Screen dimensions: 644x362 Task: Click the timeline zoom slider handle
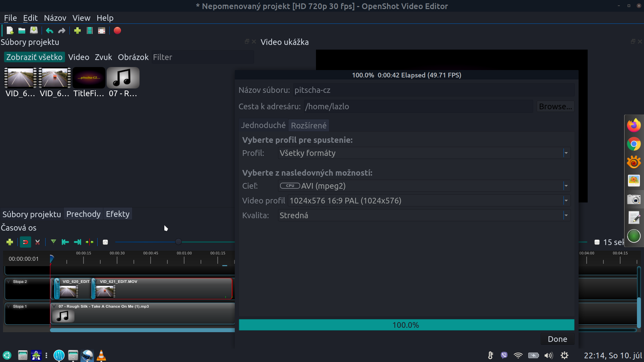coord(178,242)
